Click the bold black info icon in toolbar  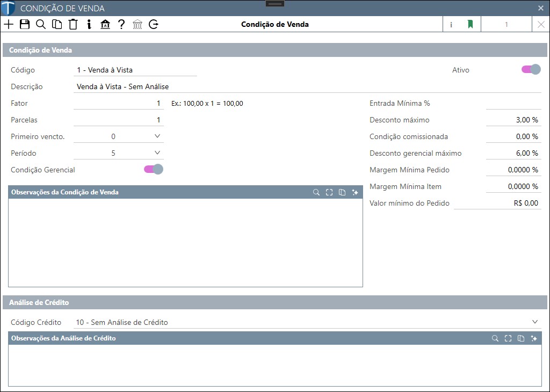click(89, 24)
